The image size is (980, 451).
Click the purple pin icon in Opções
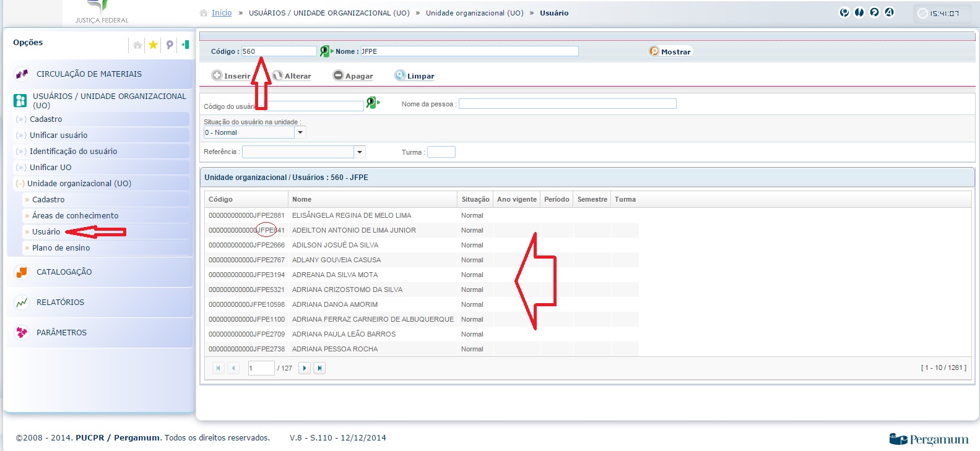170,45
